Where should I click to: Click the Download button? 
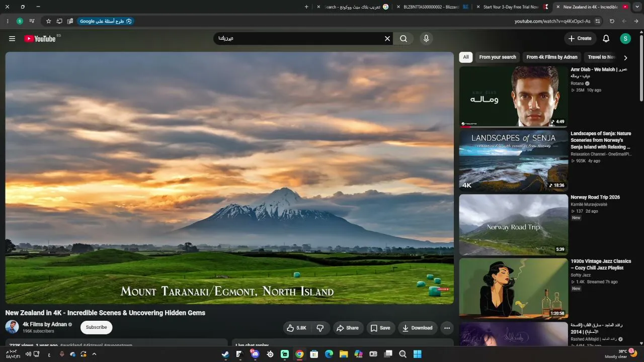(418, 328)
